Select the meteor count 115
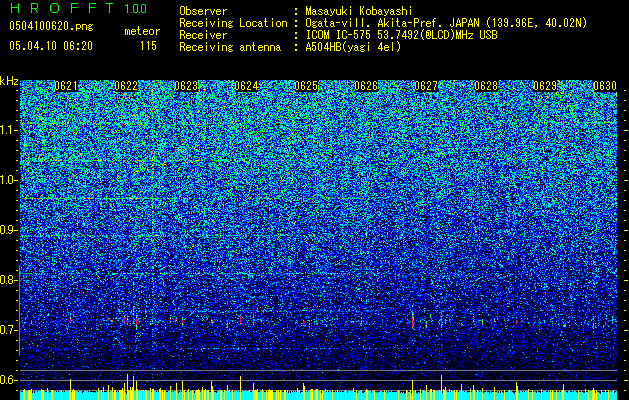This screenshot has width=629, height=400. (x=148, y=46)
